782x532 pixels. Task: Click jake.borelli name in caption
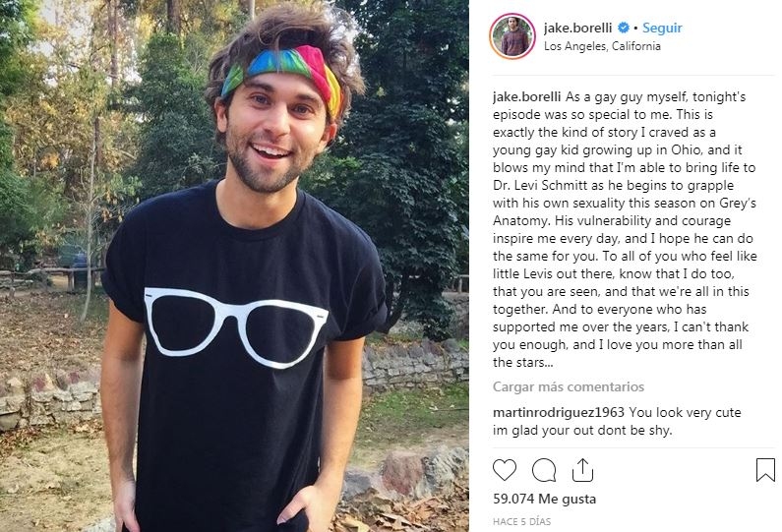pyautogui.click(x=526, y=96)
